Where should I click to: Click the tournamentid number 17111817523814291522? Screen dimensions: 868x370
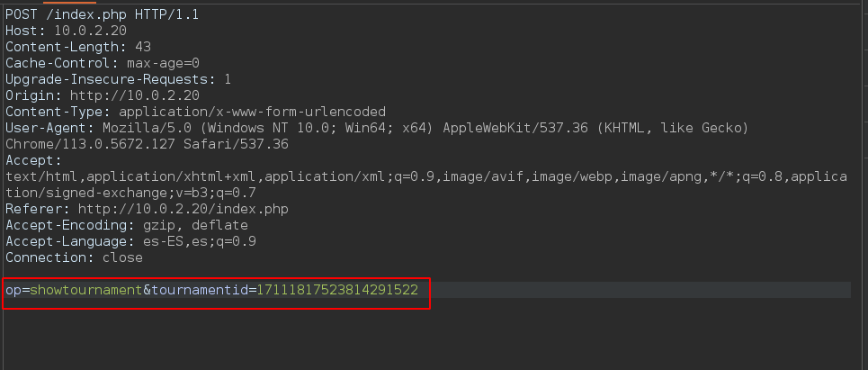(x=337, y=291)
